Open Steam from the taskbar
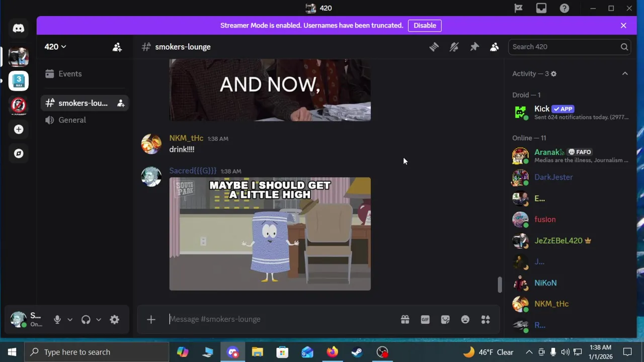The image size is (644, 362). (x=357, y=352)
